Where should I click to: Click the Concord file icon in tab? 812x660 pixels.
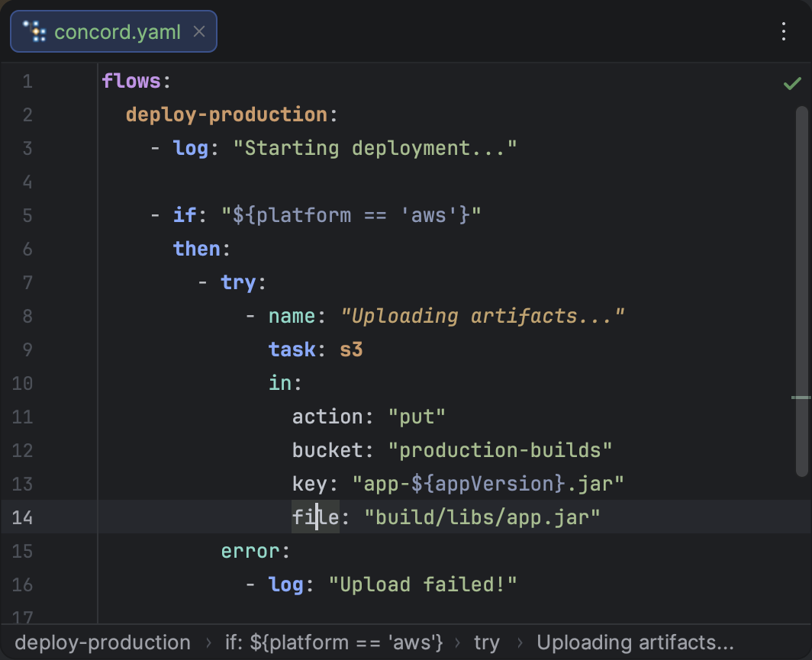35,31
